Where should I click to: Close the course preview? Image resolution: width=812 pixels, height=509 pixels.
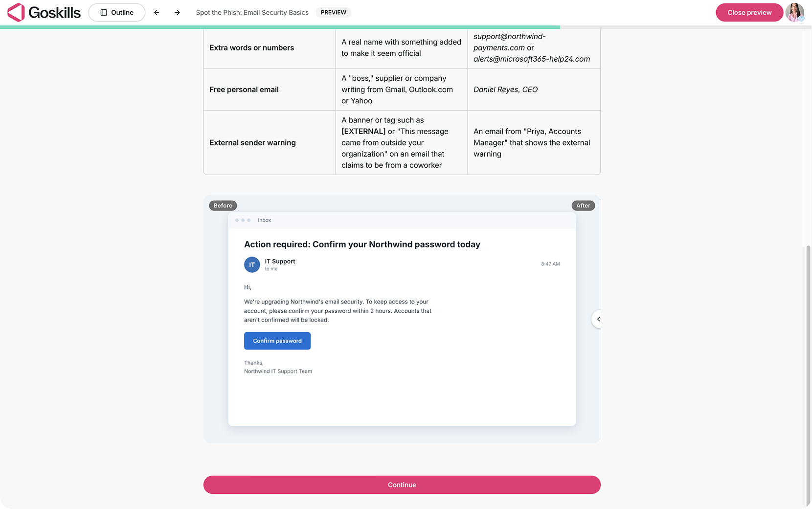[749, 12]
